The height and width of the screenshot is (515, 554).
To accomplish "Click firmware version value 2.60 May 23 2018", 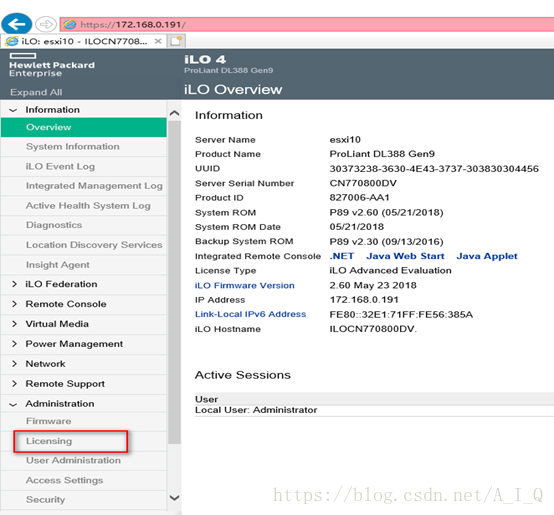I will [x=373, y=285].
